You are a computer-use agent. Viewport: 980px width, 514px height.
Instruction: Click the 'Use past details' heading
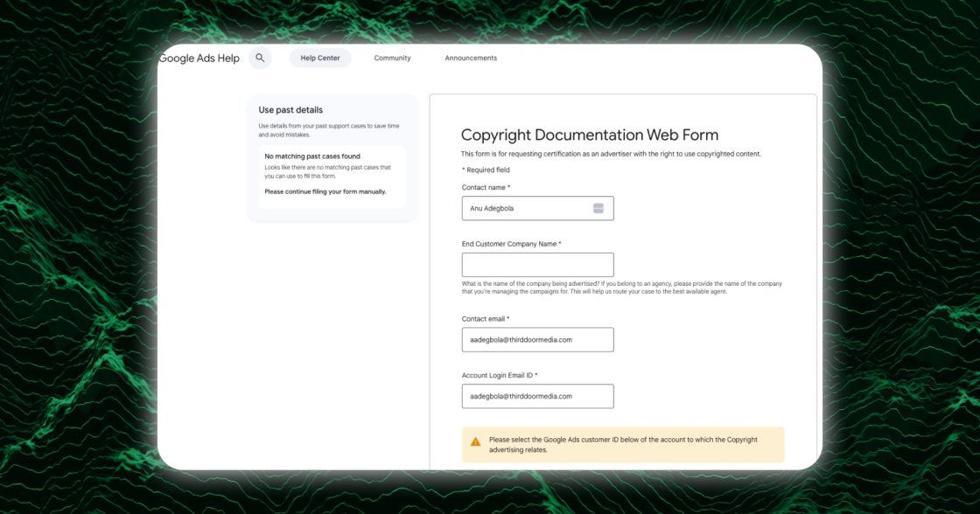290,110
